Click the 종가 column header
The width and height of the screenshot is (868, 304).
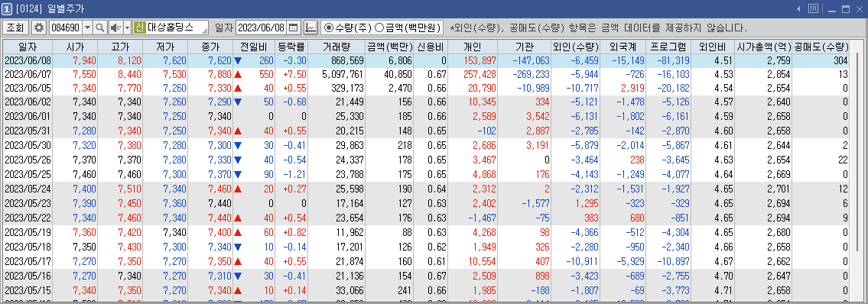tap(210, 47)
